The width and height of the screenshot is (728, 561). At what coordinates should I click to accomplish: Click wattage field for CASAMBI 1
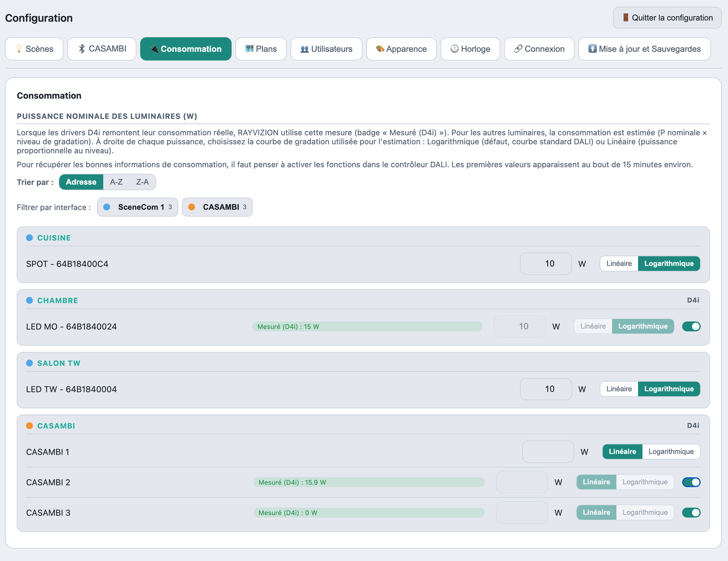pos(548,452)
